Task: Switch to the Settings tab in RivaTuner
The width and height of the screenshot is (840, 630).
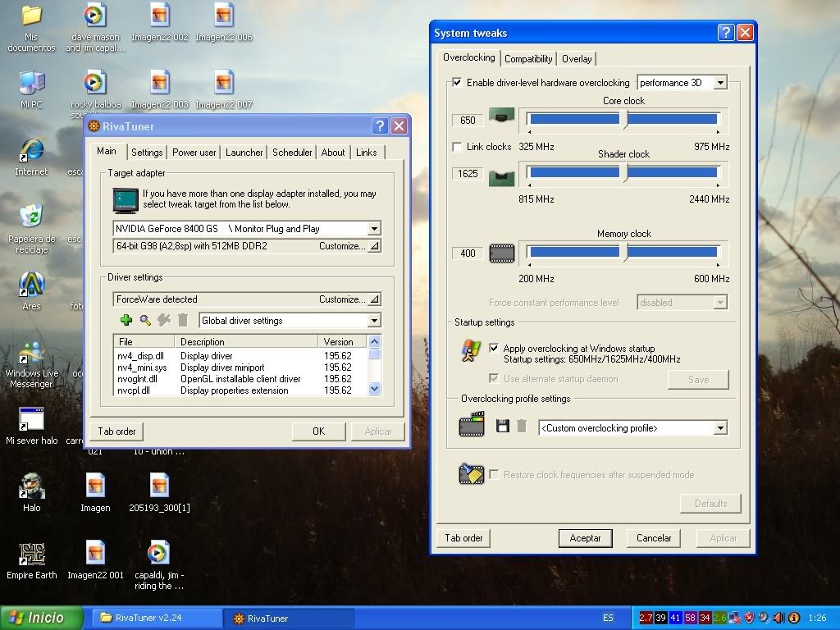Action: [x=147, y=152]
